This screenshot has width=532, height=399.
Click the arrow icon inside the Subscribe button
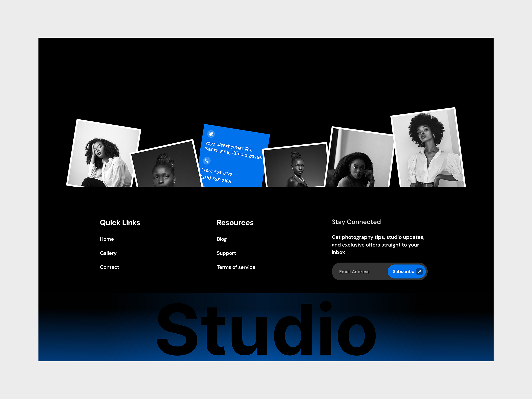(419, 271)
